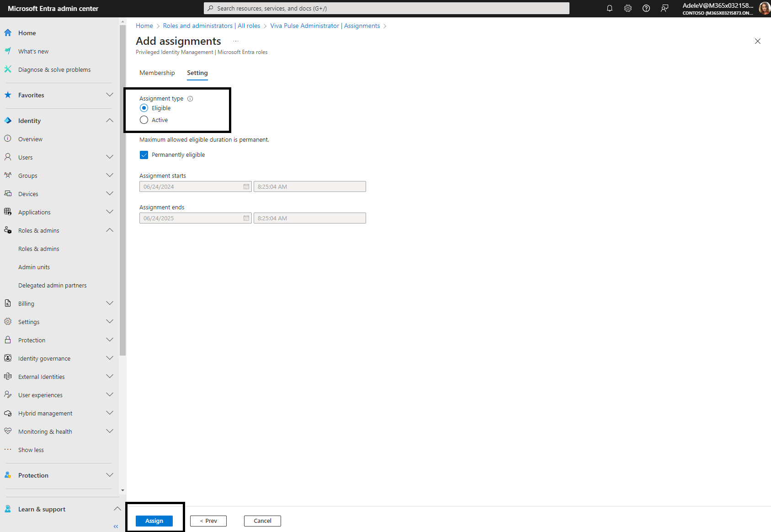This screenshot has height=532, width=771.
Task: Click the global search bar
Action: point(386,8)
